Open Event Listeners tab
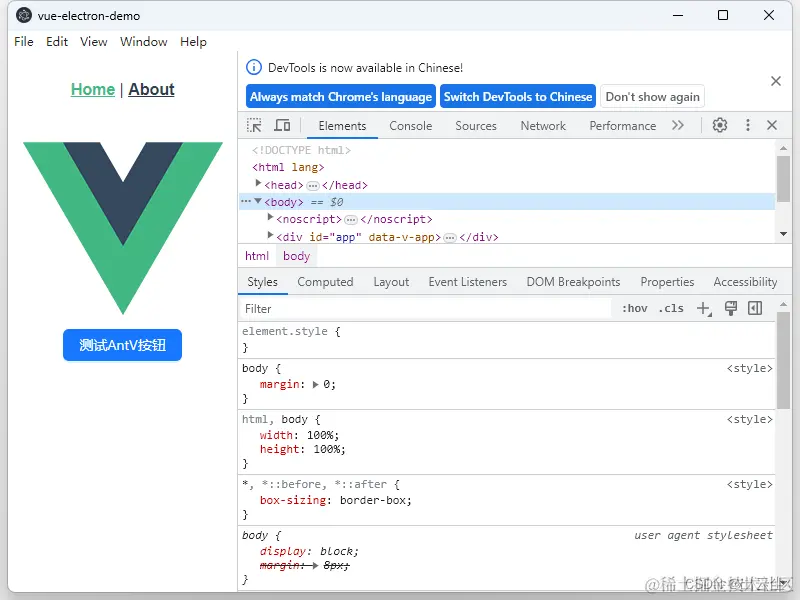 467,282
